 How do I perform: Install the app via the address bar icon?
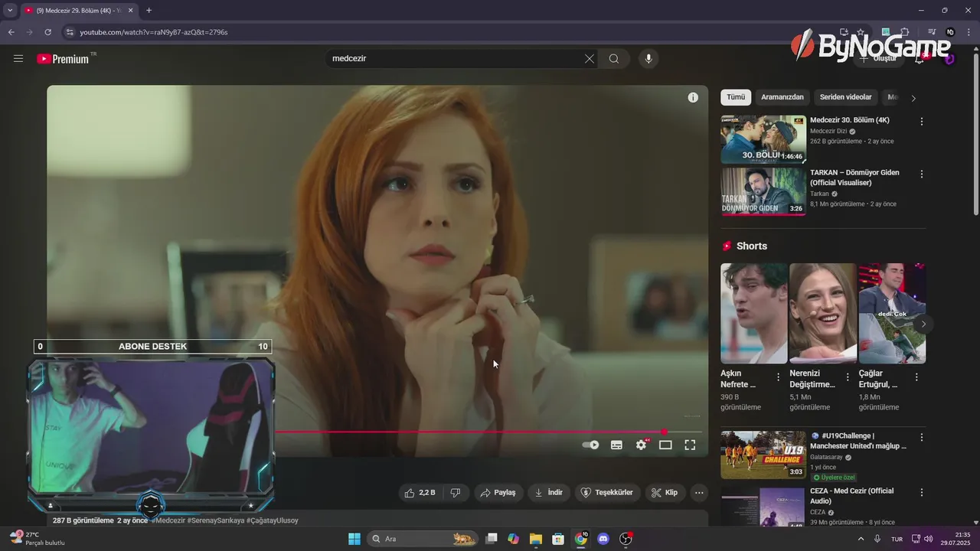coord(844,32)
